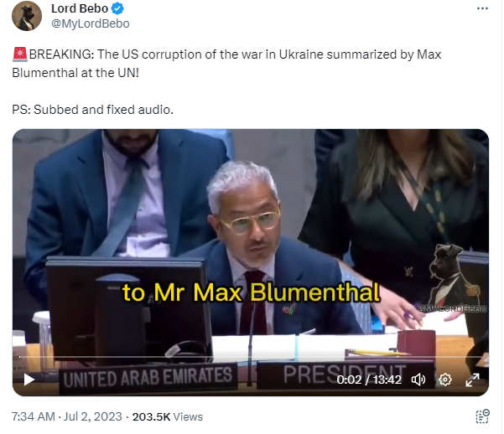Open video settings gear icon
Image resolution: width=504 pixels, height=434 pixels.
(445, 380)
